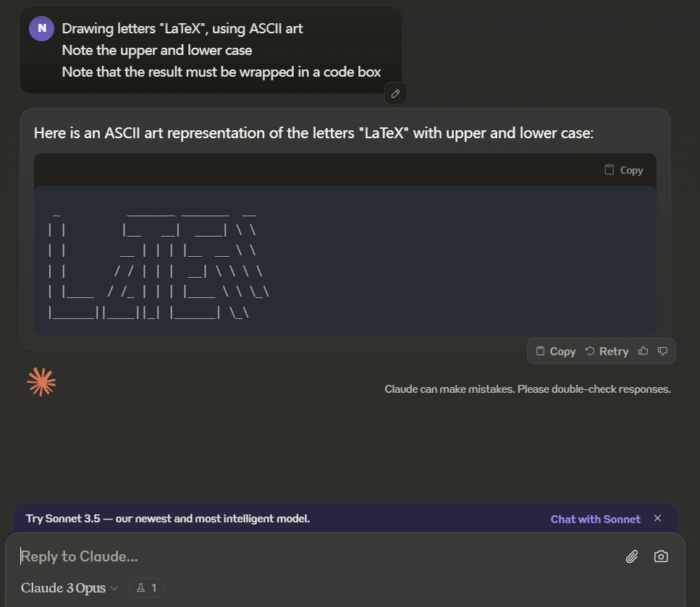Click the camera screenshot icon
700x607 pixels.
[661, 556]
